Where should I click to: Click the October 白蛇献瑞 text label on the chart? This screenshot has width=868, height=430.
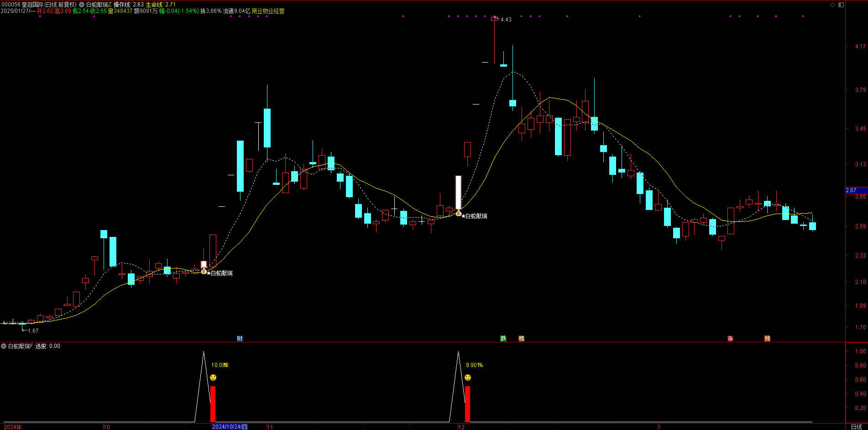(222, 273)
